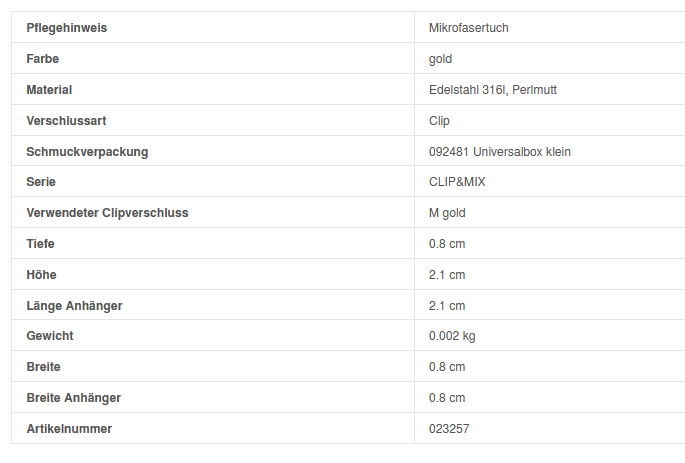The height and width of the screenshot is (463, 685).
Task: Click the Gewicht row label
Action: pos(50,336)
